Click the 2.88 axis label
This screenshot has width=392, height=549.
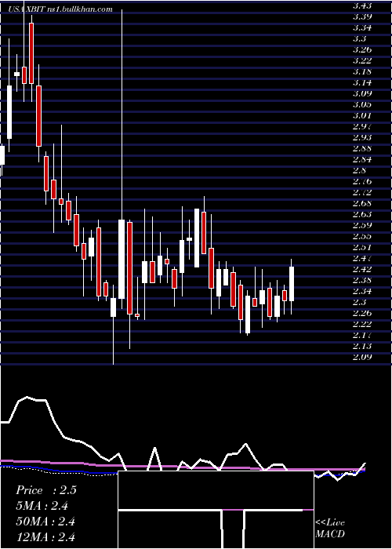click(362, 148)
